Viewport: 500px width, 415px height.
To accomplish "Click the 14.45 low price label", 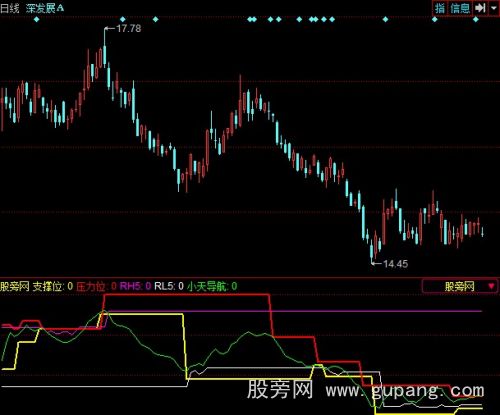I will click(x=395, y=264).
